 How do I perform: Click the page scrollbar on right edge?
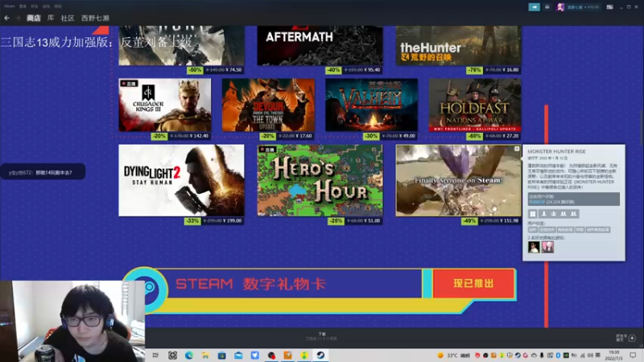(x=642, y=127)
